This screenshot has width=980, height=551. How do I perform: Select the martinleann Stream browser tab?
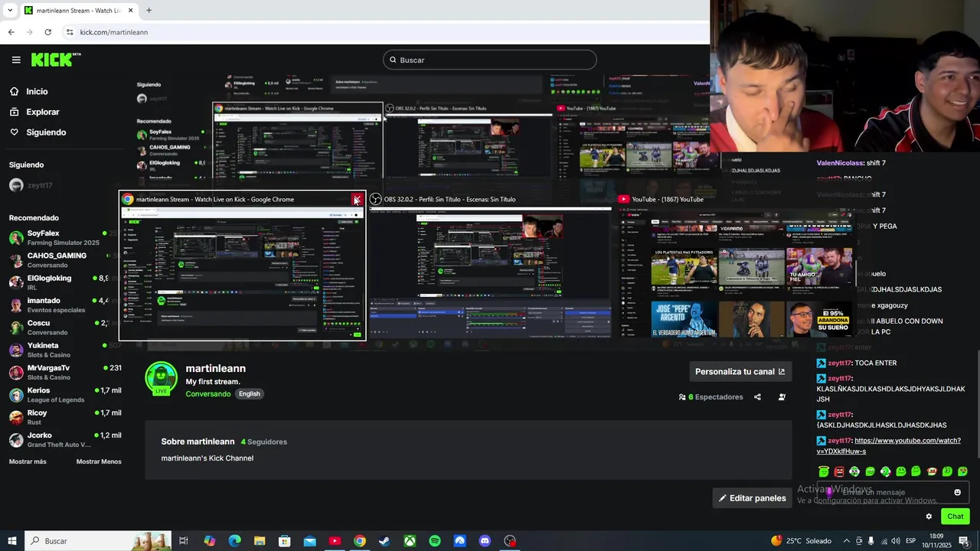point(78,11)
